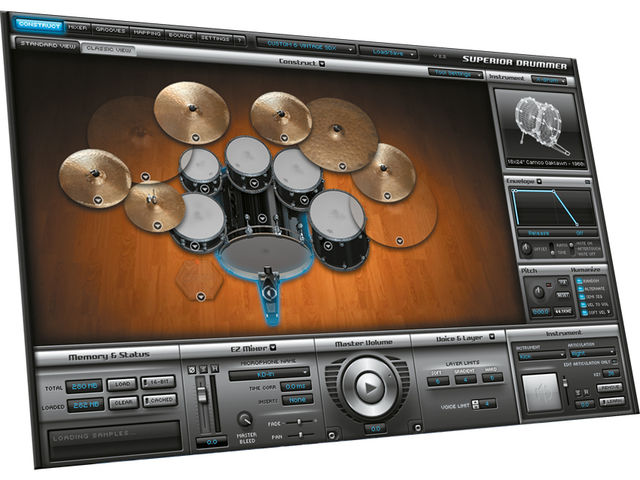
Task: Expand the Construct section menu arrow
Action: [x=322, y=63]
